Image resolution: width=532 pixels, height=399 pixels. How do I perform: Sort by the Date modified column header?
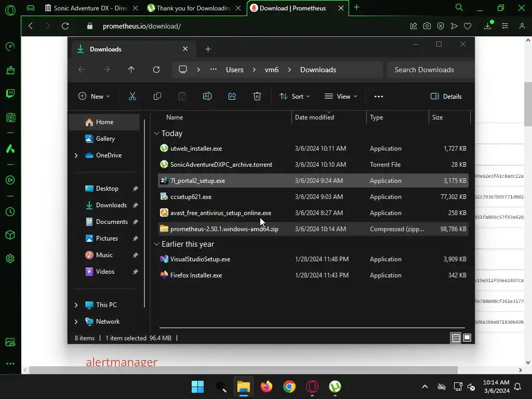(329, 117)
